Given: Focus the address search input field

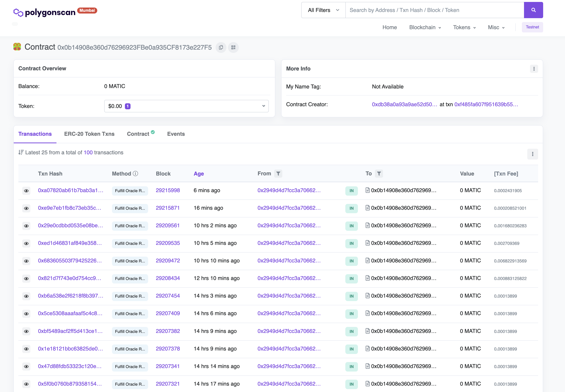Looking at the screenshot, I should (x=434, y=10).
